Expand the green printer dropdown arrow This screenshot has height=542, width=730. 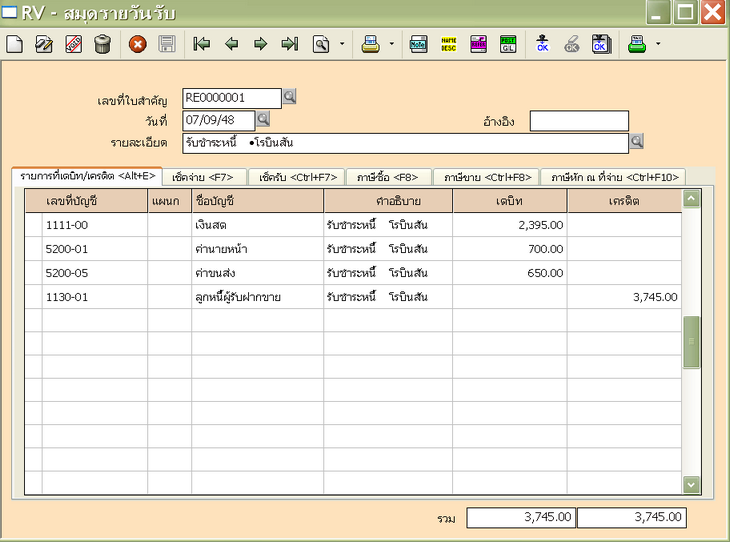(658, 44)
